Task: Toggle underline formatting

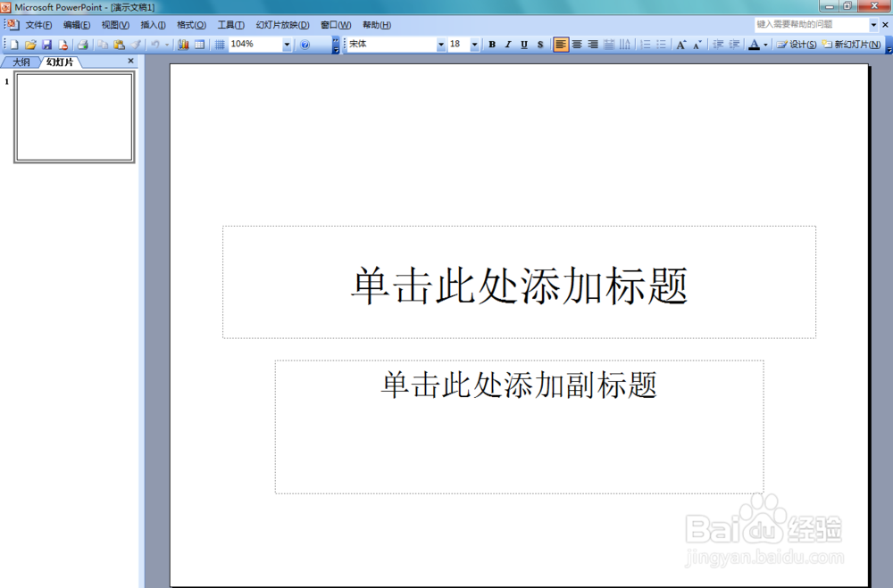Action: click(523, 45)
